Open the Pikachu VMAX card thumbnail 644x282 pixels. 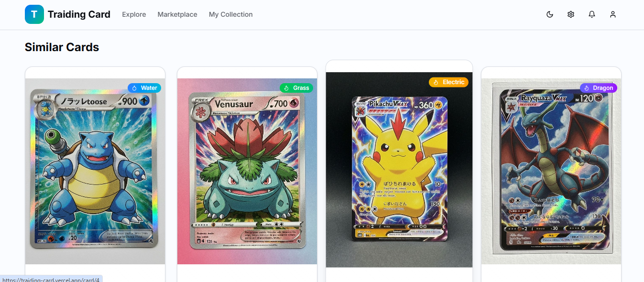pyautogui.click(x=399, y=170)
